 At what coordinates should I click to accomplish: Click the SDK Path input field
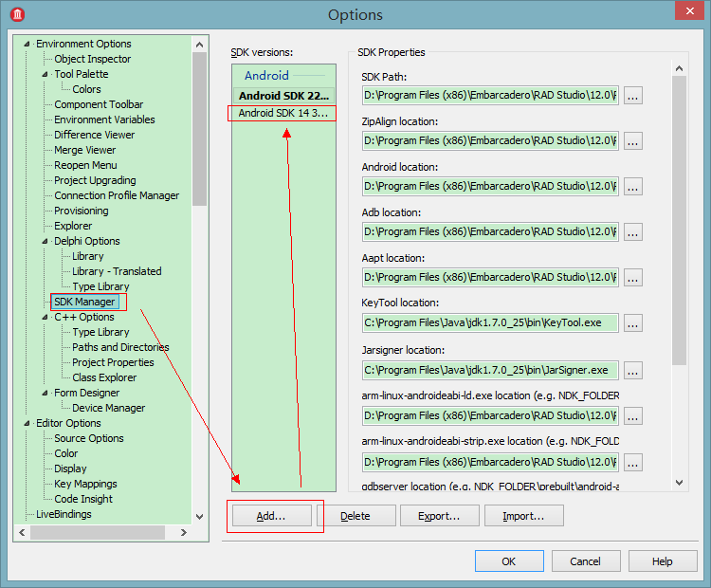490,95
